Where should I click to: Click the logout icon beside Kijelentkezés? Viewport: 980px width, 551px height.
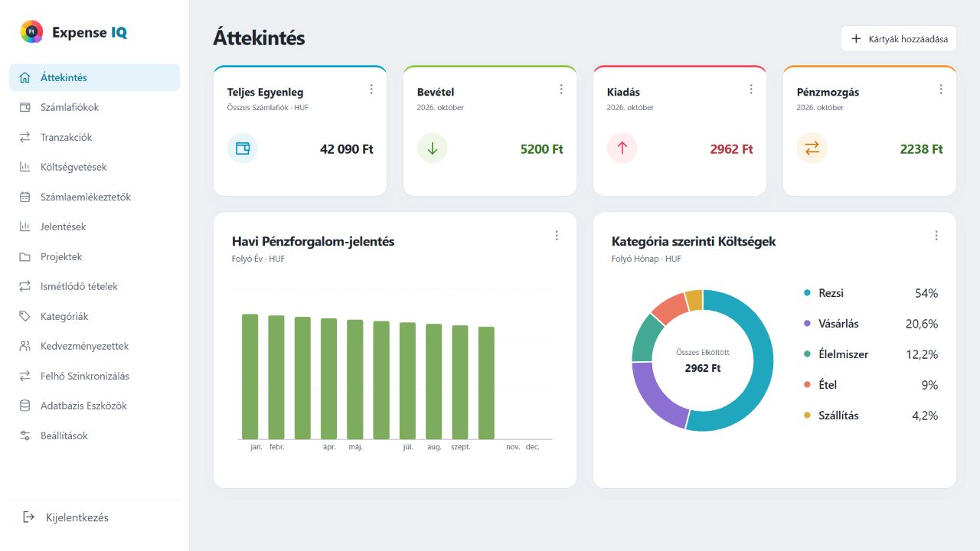click(29, 517)
